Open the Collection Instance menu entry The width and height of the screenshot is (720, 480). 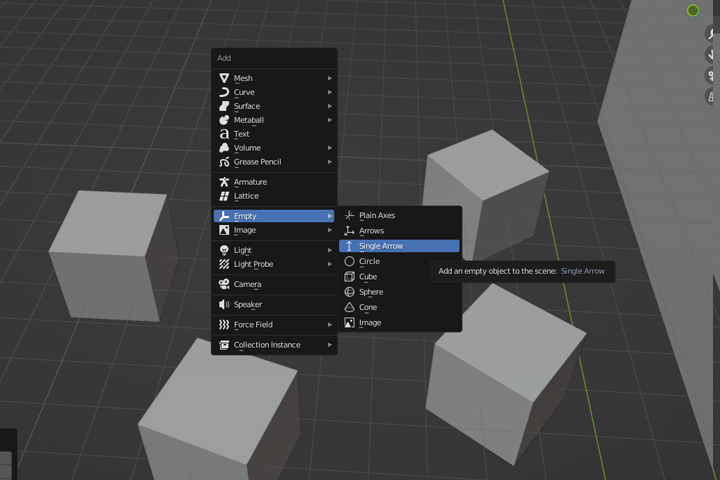point(274,345)
